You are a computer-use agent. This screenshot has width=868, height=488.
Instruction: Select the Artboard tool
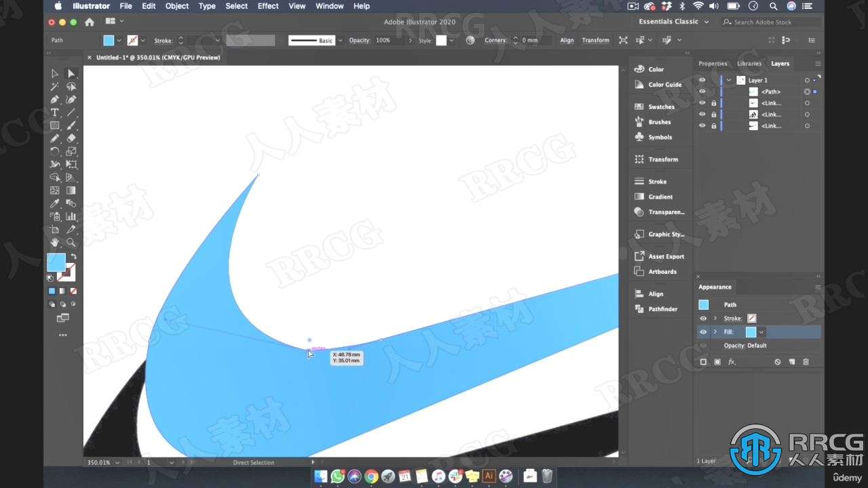(x=55, y=230)
